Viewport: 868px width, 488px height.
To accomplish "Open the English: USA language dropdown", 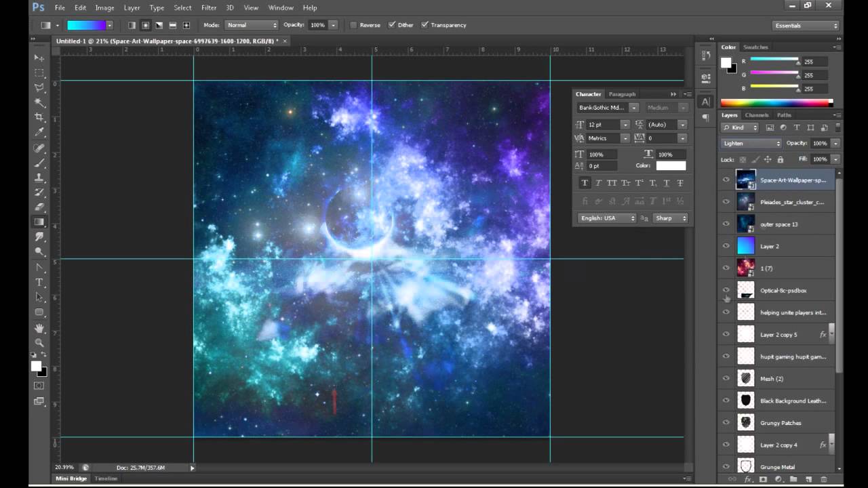I will pyautogui.click(x=607, y=218).
